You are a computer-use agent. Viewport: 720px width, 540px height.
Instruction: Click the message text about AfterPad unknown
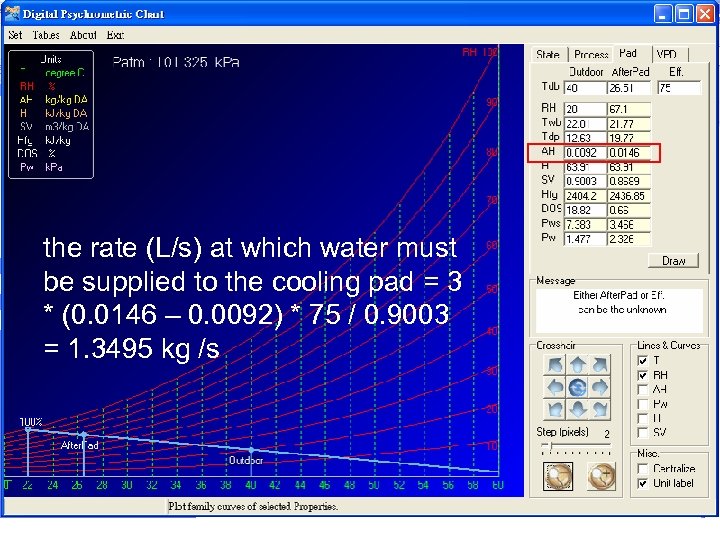click(619, 302)
